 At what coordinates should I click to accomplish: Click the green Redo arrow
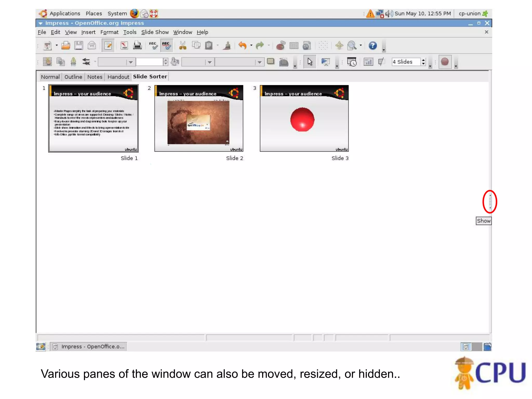pyautogui.click(x=260, y=45)
